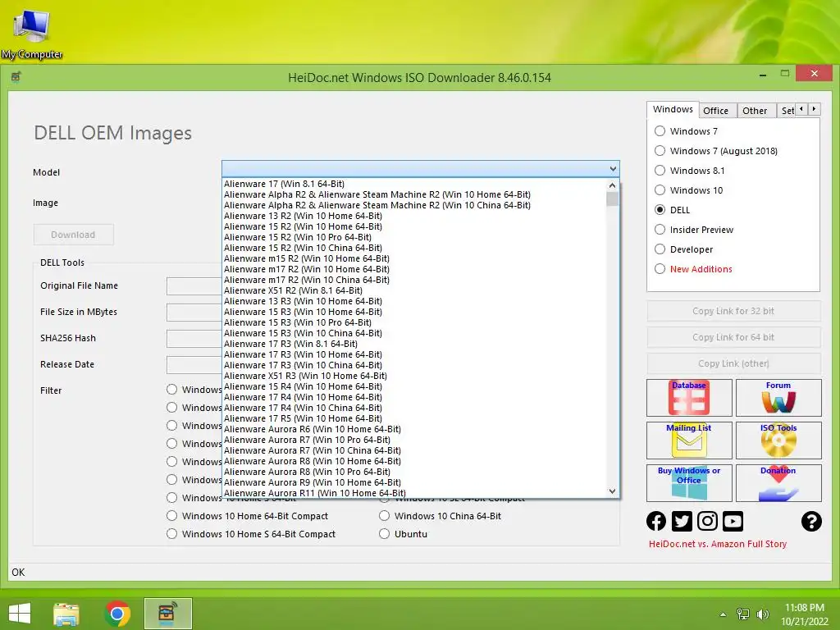Image resolution: width=840 pixels, height=630 pixels.
Task: Show hidden tray icons arrow
Action: click(723, 614)
